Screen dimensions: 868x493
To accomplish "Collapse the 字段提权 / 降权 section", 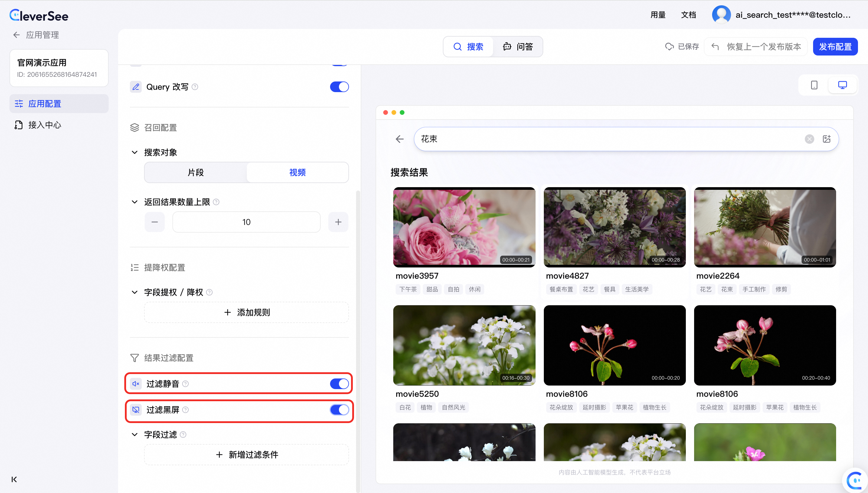I will point(135,292).
